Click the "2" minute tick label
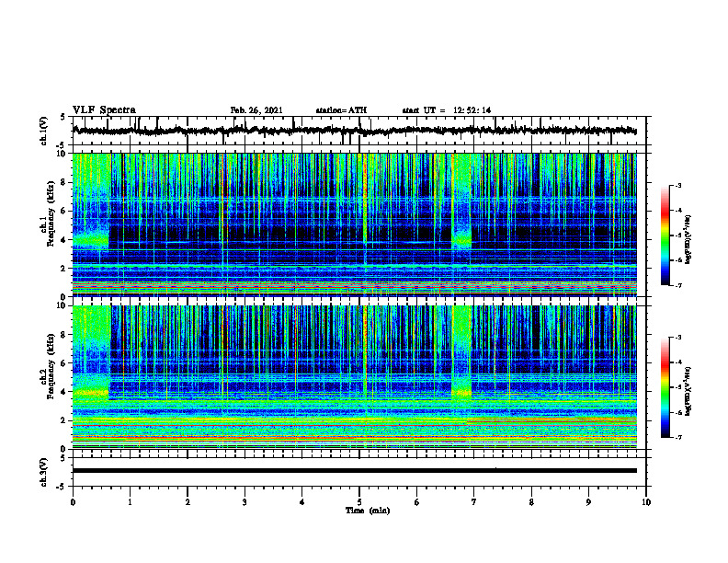The image size is (728, 563). coord(188,502)
